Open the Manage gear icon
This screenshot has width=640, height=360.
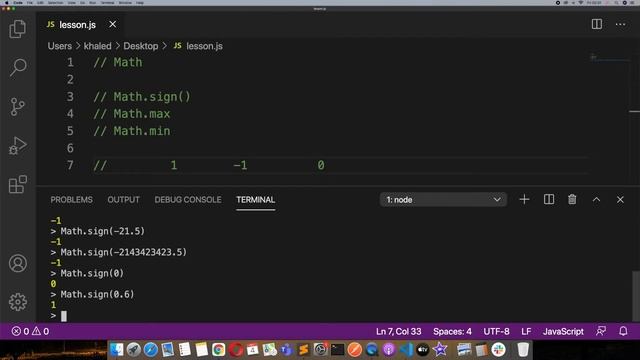18,302
